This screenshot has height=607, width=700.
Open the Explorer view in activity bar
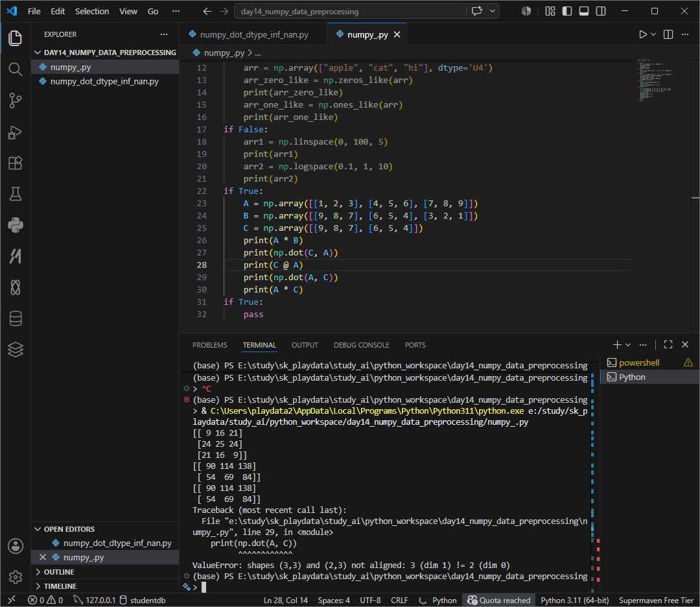point(15,38)
